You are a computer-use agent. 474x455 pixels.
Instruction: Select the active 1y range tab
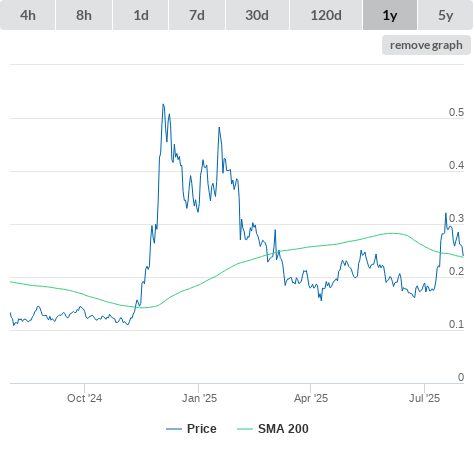(x=390, y=15)
